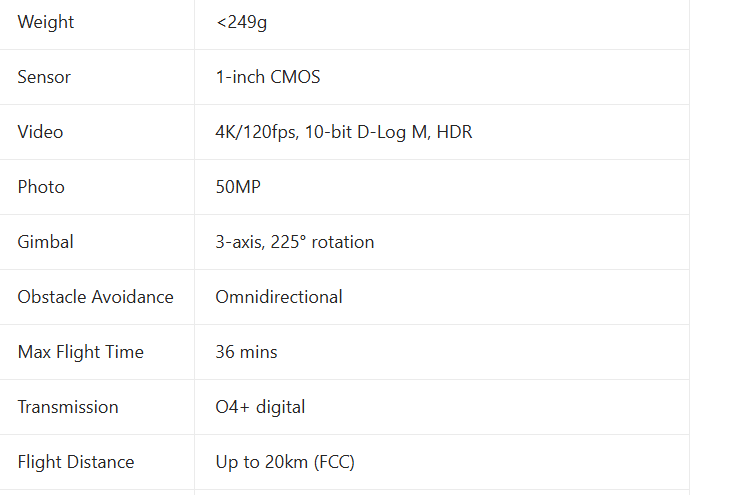Viewport: 740px width, 495px height.
Task: Select the 3-axis, 225° rotation value
Action: tap(294, 242)
